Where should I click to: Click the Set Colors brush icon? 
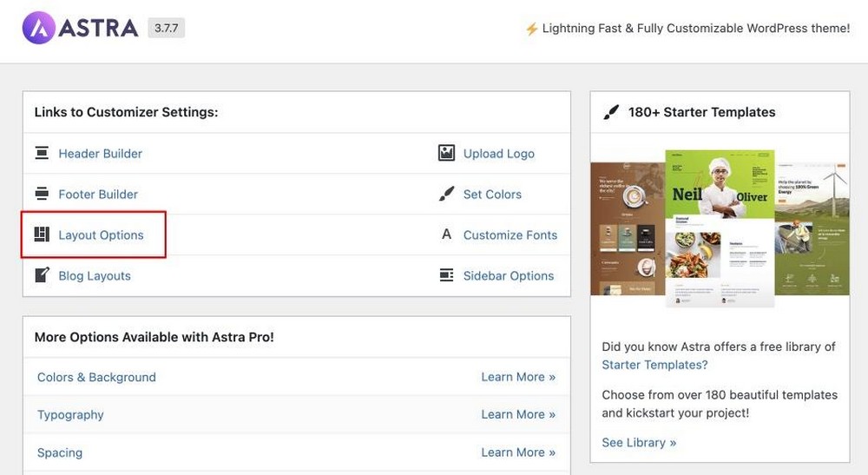446,194
